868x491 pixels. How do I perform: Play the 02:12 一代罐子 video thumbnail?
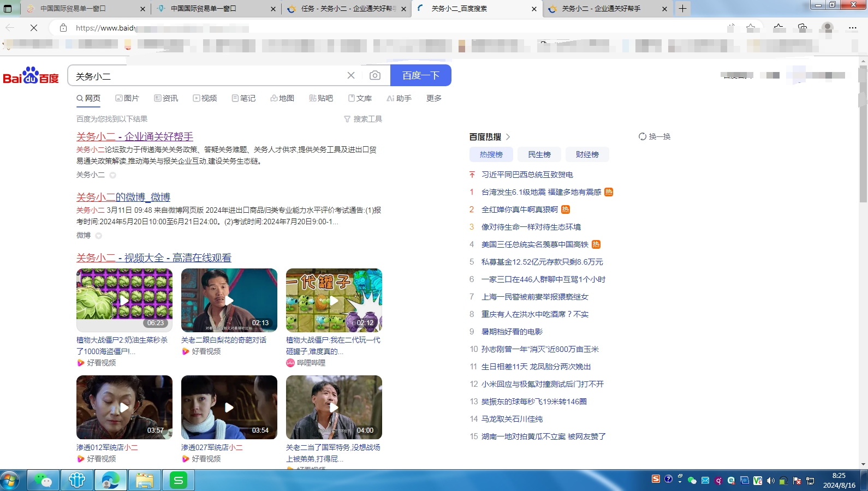(334, 300)
